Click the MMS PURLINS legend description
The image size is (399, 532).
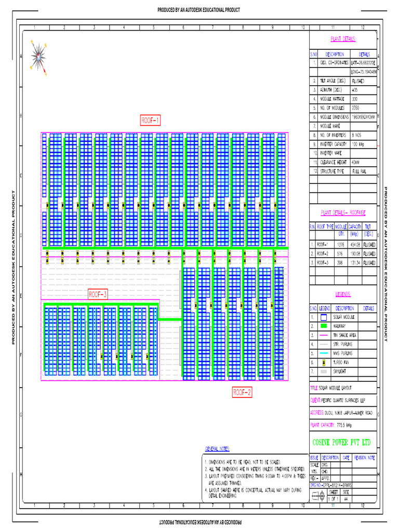coord(343,353)
